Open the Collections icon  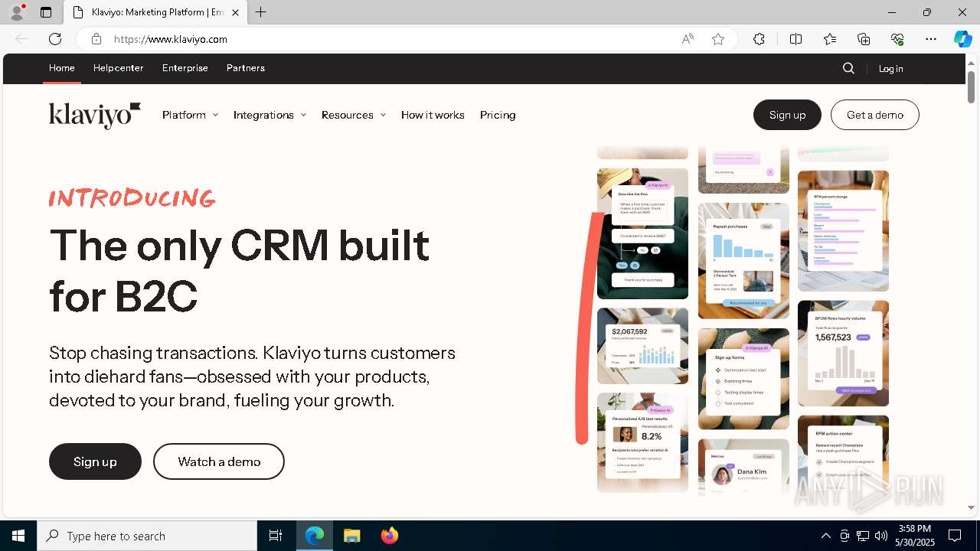(864, 39)
